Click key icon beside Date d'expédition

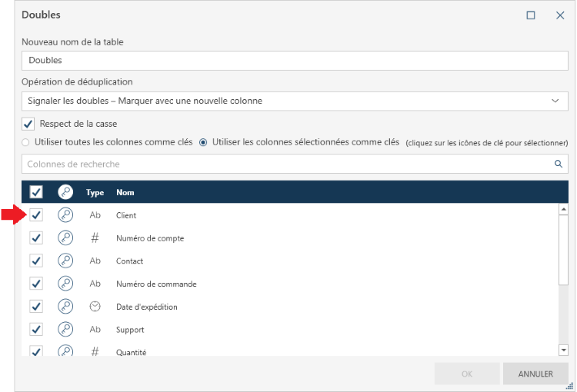coord(65,307)
